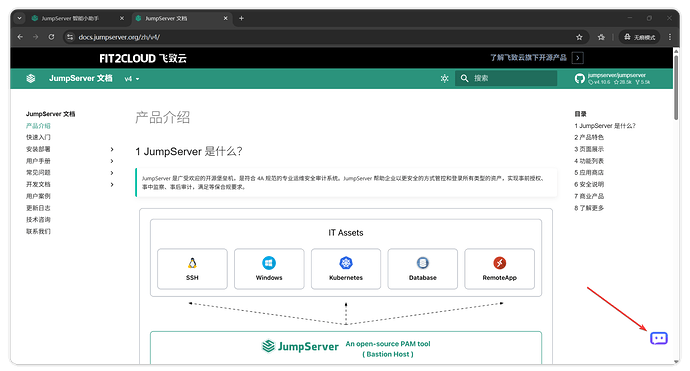Screen dimensions: 690x371
Task: Open 用户案例 in the sidebar
Action: coord(38,196)
